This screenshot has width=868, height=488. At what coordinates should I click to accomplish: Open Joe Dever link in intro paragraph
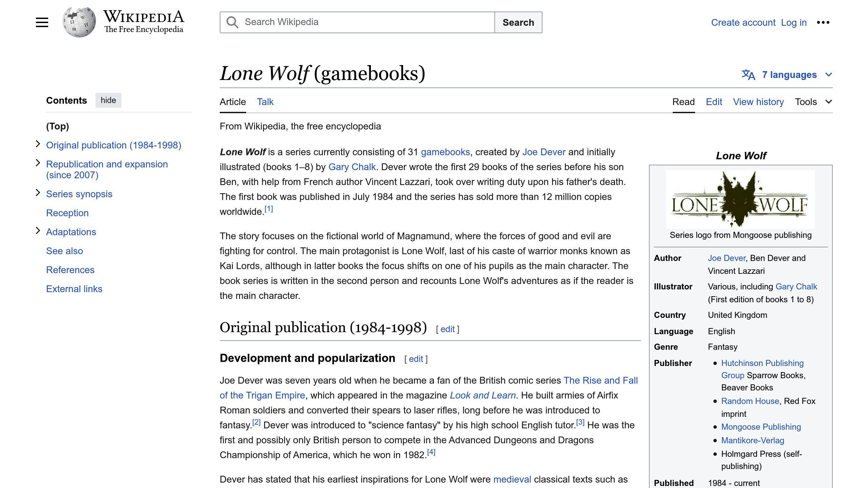pos(544,152)
